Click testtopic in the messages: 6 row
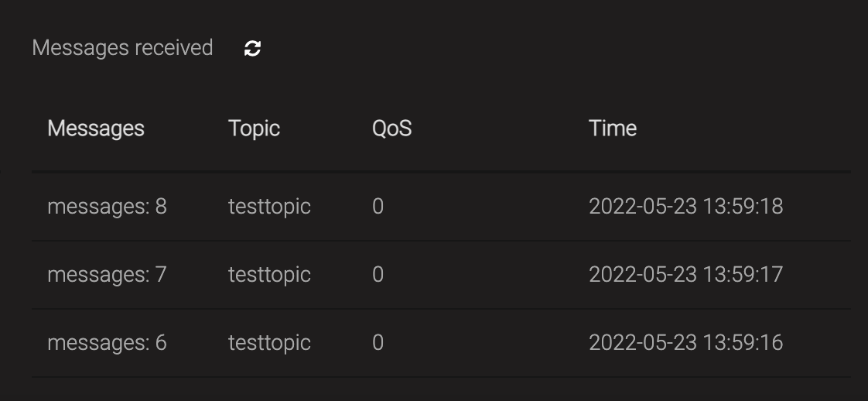Screen dimensions: 868x401 269,343
